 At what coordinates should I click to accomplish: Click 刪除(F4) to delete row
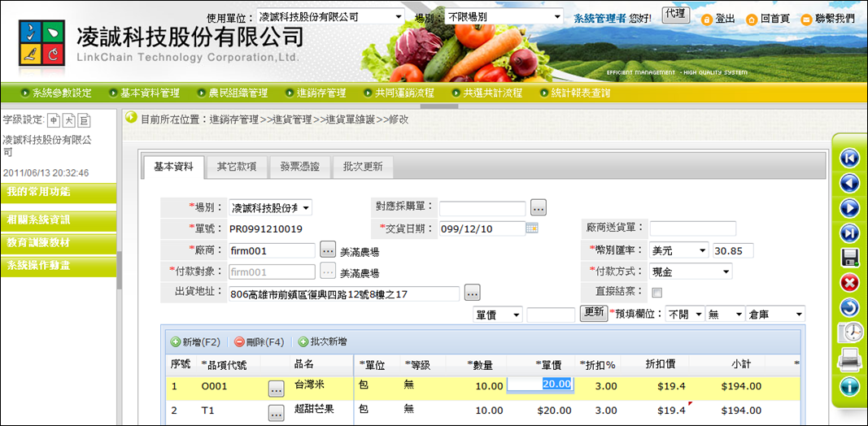[x=259, y=342]
